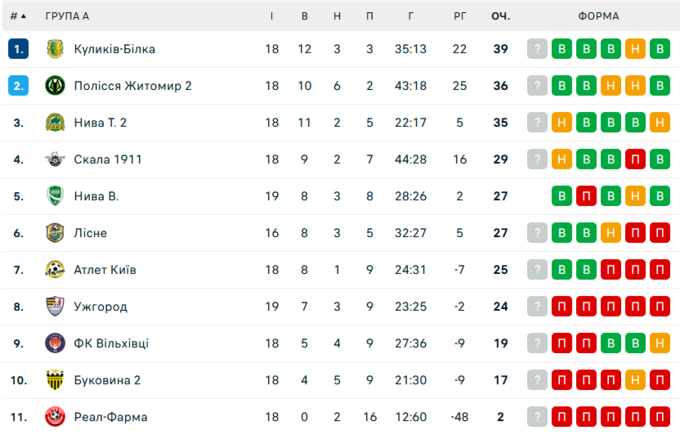Viewport: 680px width, 435px height.
Task: Click the Полісся Житомир 2 club crest
Action: pos(55,86)
